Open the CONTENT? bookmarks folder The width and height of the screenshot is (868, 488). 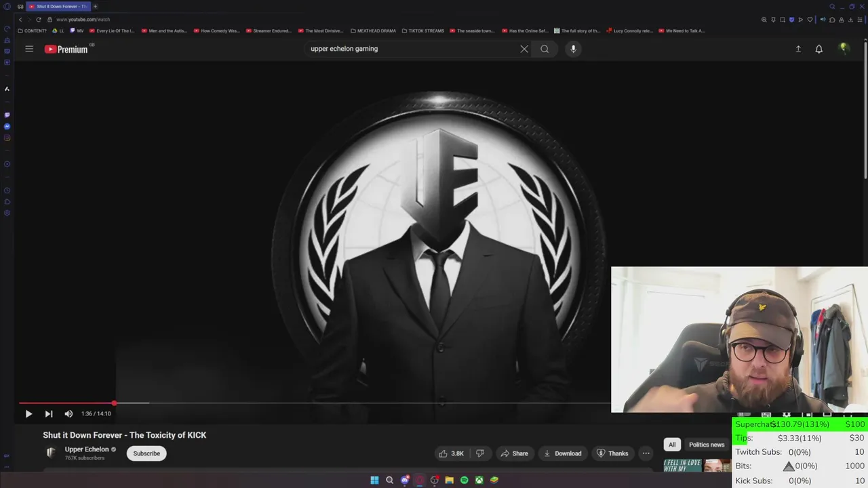[33, 30]
